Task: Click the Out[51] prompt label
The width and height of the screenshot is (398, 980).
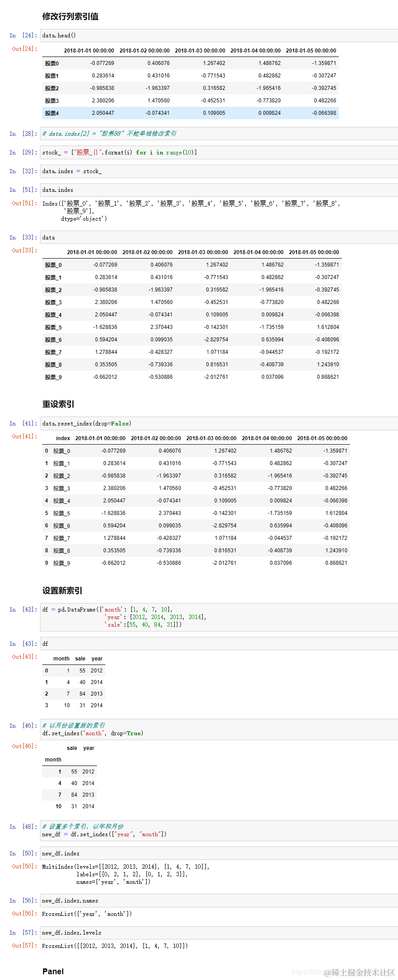Action: coord(24,203)
